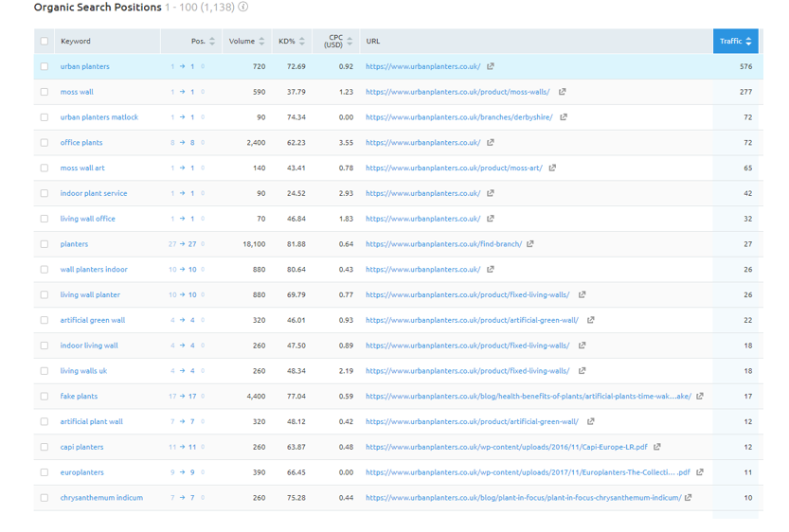Open artificial-green-wall URL in artificial plant wall row

[472, 421]
